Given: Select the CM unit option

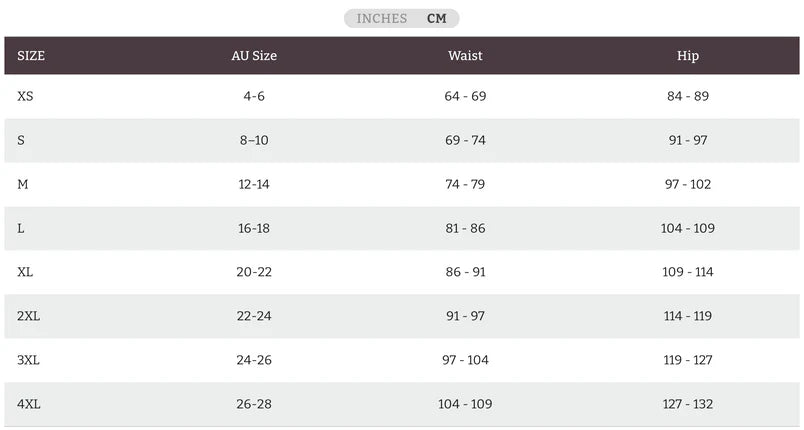Looking at the screenshot, I should tap(437, 18).
